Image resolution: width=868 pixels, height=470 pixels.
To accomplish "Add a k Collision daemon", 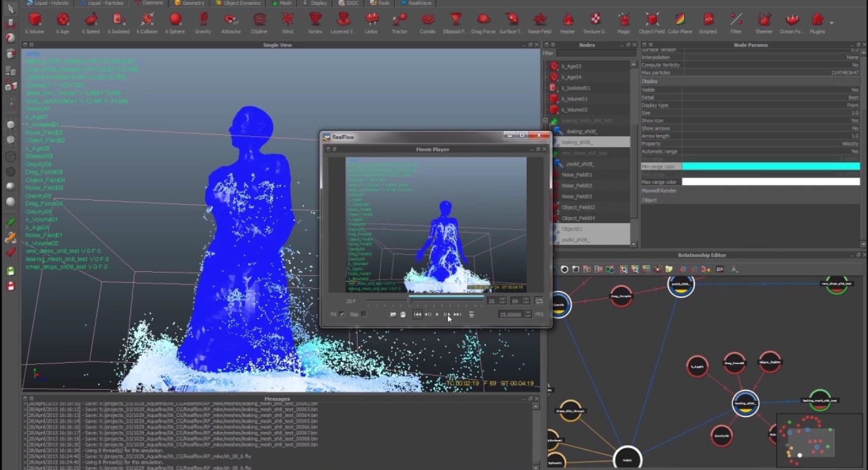I will [147, 23].
